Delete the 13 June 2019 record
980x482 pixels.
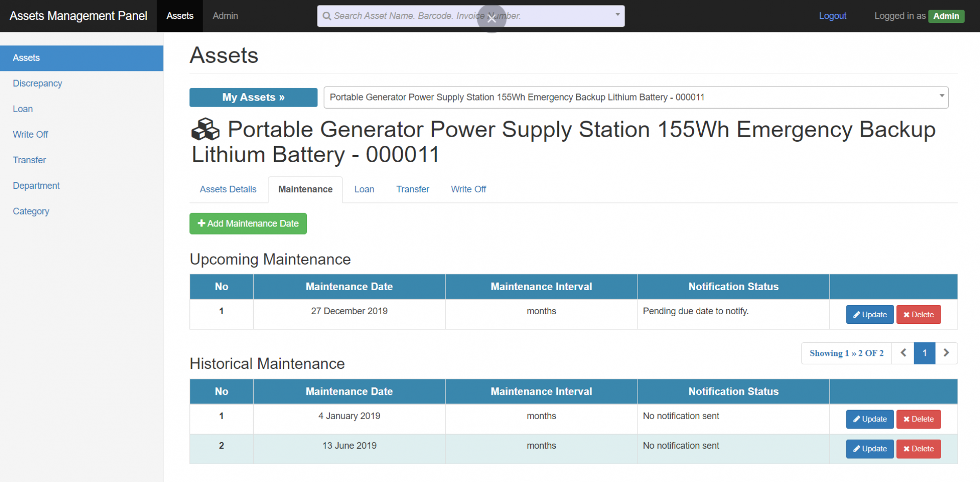[918, 449]
